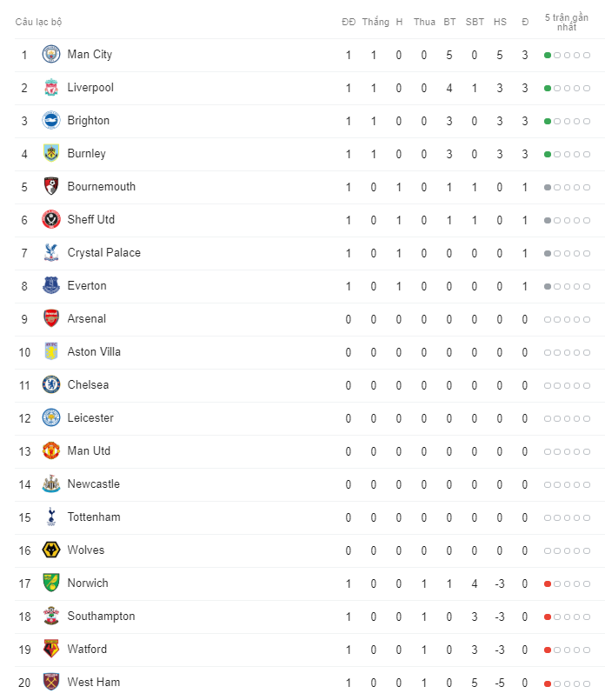Click the West Ham club crest

coord(51,682)
